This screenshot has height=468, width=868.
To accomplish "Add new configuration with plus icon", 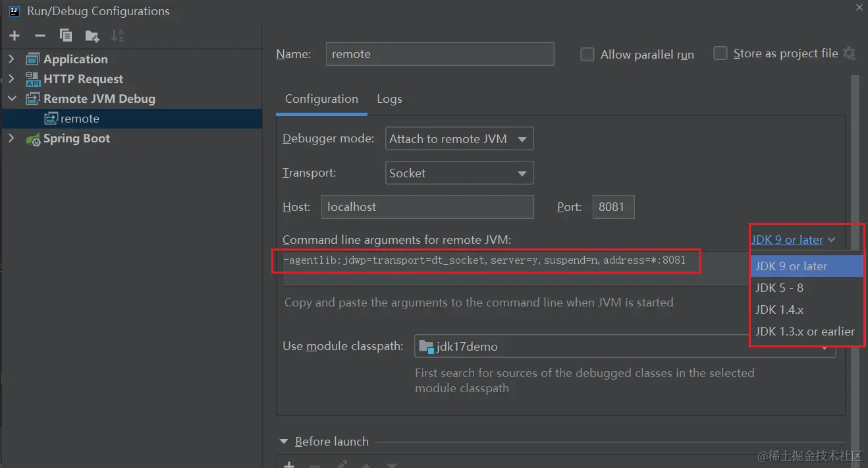I will (14, 36).
